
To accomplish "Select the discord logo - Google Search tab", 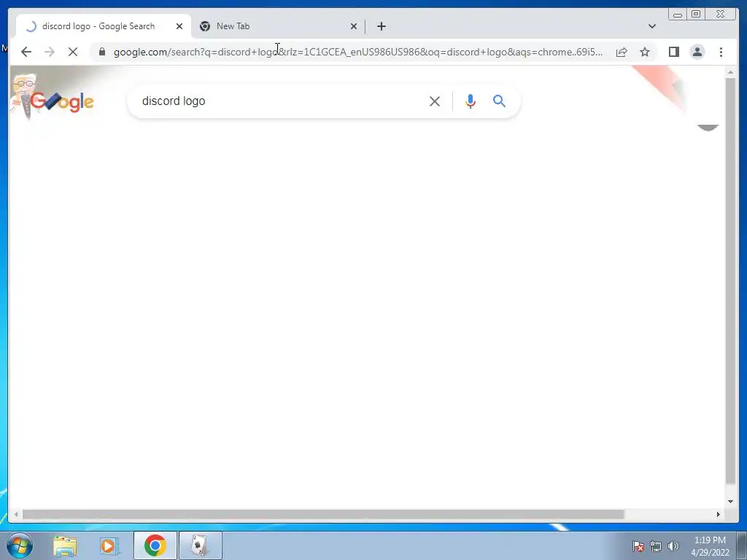I will click(x=104, y=26).
